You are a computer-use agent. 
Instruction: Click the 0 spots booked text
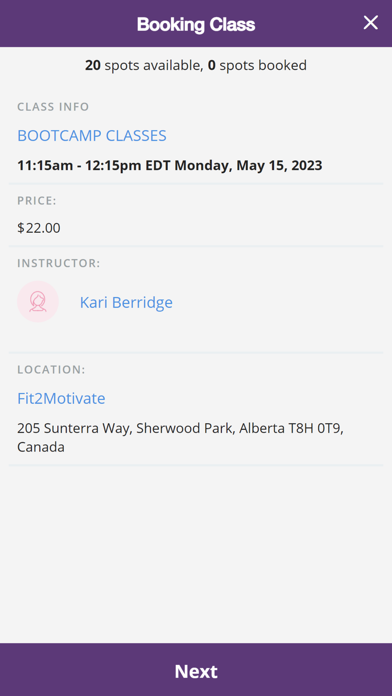(x=257, y=66)
